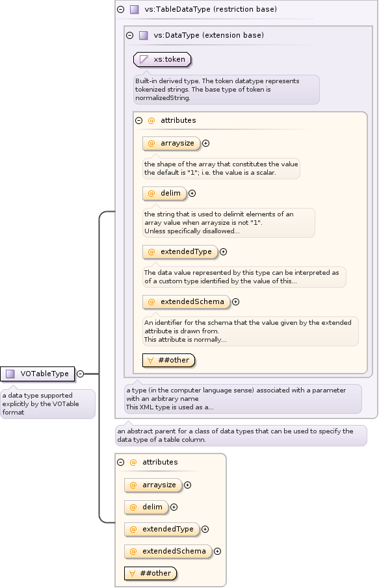Viewport: 379px width, 588px height.
Task: Click the @ icon of upper arraysize attribute
Action: (x=151, y=143)
